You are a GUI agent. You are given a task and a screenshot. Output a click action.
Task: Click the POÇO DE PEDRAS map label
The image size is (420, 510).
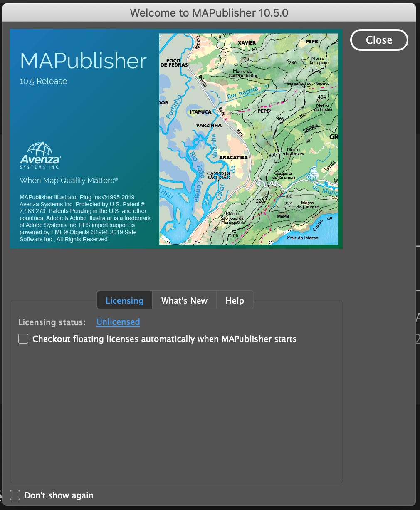(x=174, y=63)
